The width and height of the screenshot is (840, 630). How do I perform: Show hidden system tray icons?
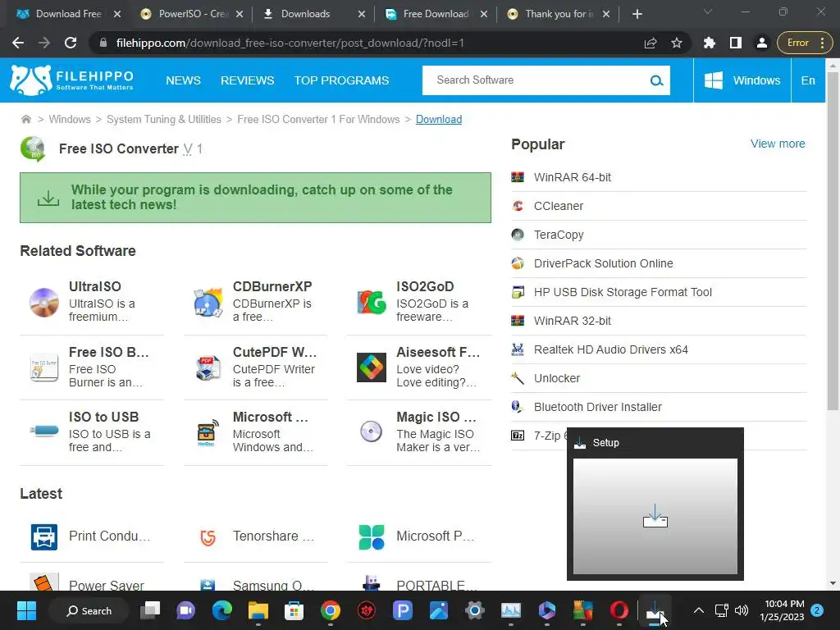click(x=699, y=610)
